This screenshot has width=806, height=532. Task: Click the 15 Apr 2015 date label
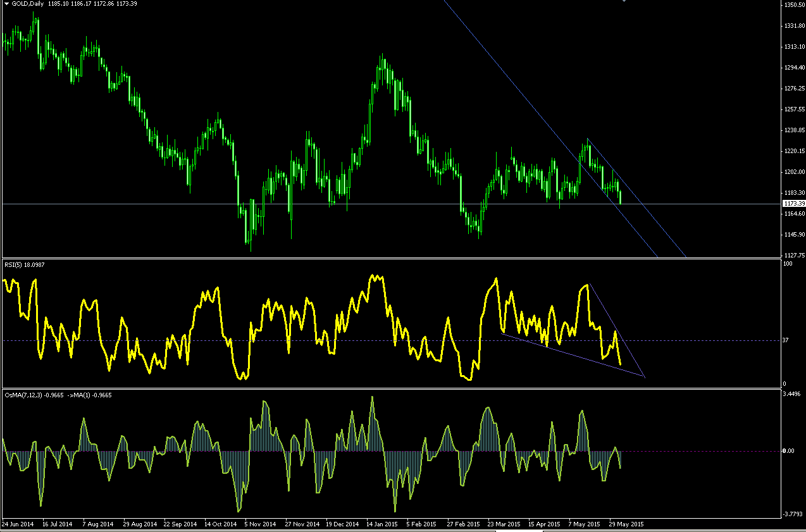click(x=544, y=524)
